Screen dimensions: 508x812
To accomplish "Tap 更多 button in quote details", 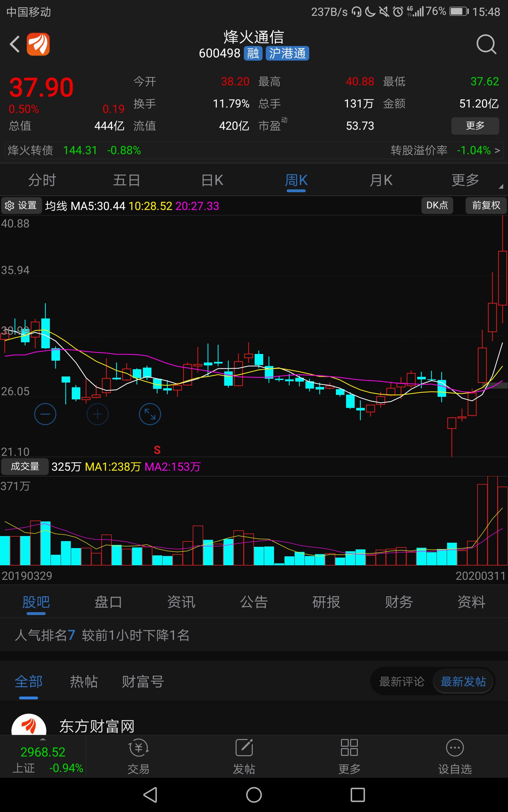I will pos(475,126).
